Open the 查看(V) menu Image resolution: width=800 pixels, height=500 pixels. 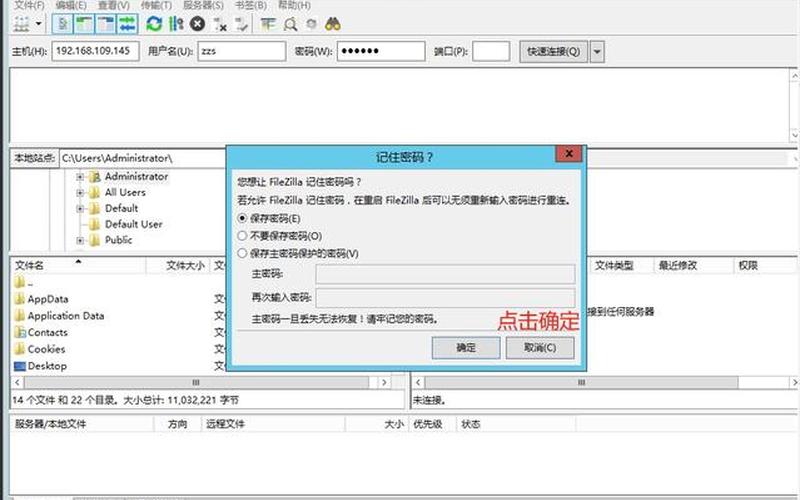(x=114, y=5)
